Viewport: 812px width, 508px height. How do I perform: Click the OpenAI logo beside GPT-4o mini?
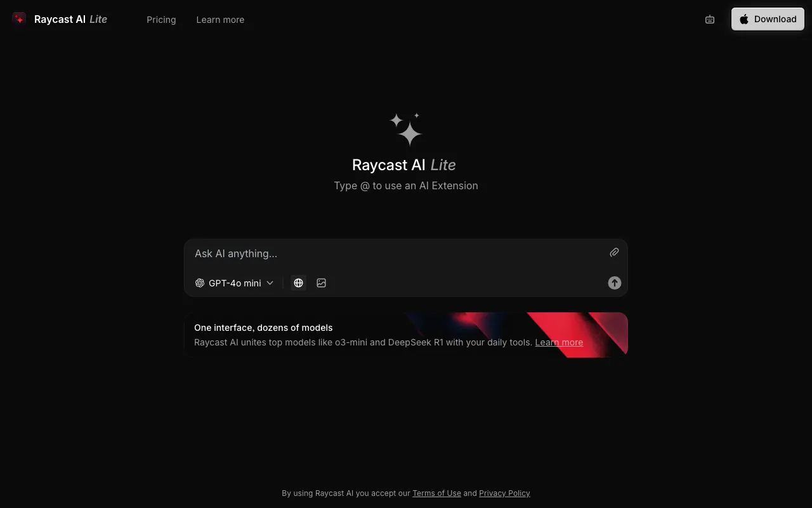pos(200,283)
